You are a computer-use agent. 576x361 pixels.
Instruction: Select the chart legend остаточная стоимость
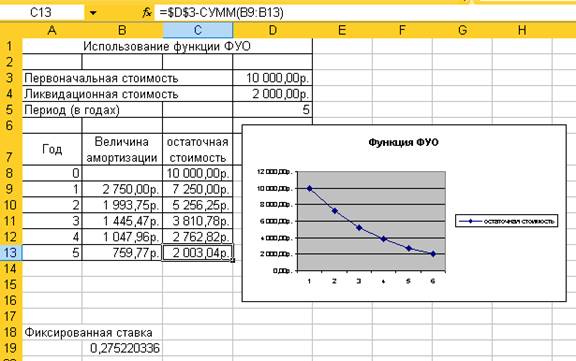507,221
